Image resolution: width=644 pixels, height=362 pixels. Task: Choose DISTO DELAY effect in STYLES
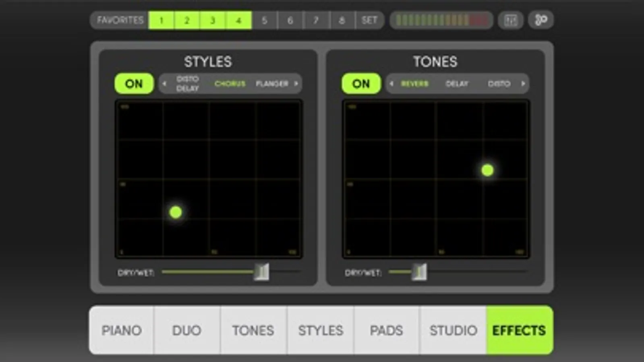click(x=188, y=84)
